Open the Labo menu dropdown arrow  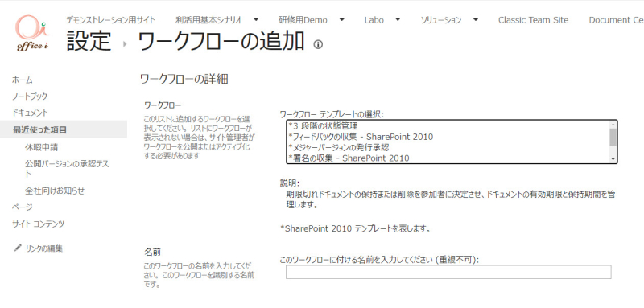tap(398, 19)
